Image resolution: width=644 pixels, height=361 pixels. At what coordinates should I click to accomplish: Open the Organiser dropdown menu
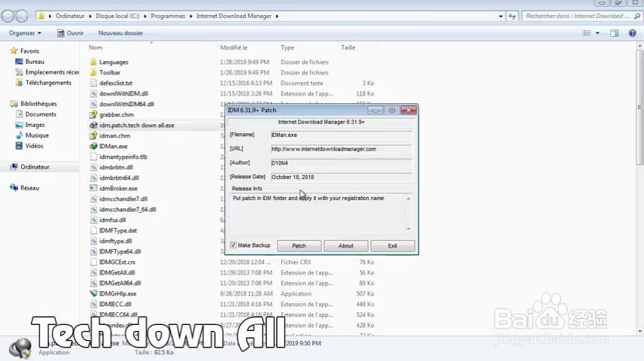[25, 33]
